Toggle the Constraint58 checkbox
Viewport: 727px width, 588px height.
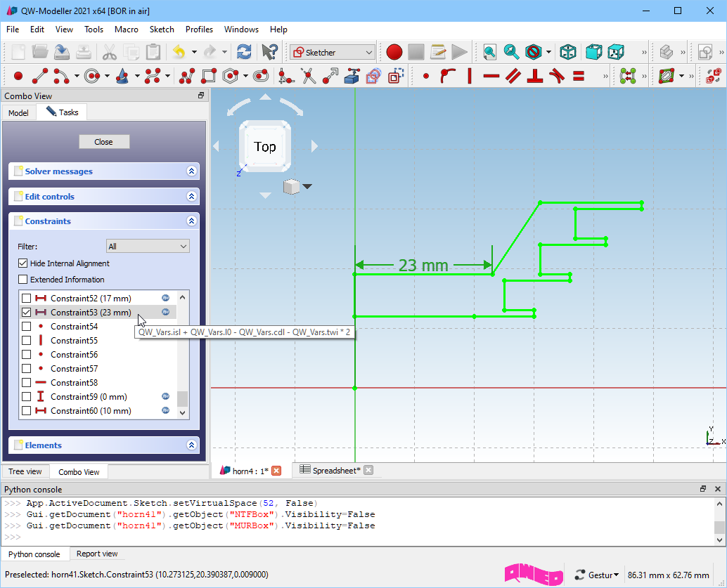[27, 383]
